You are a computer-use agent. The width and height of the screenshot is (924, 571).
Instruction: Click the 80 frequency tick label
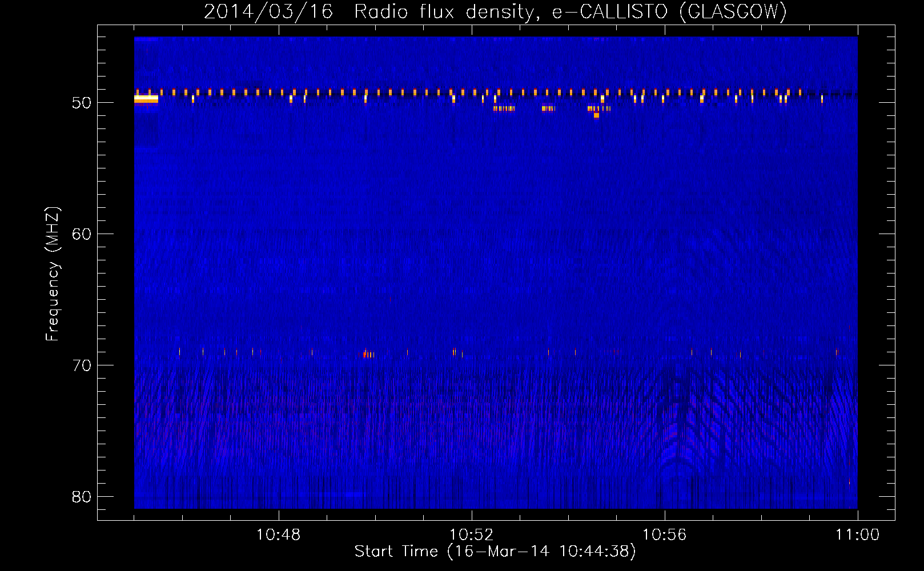coord(82,497)
